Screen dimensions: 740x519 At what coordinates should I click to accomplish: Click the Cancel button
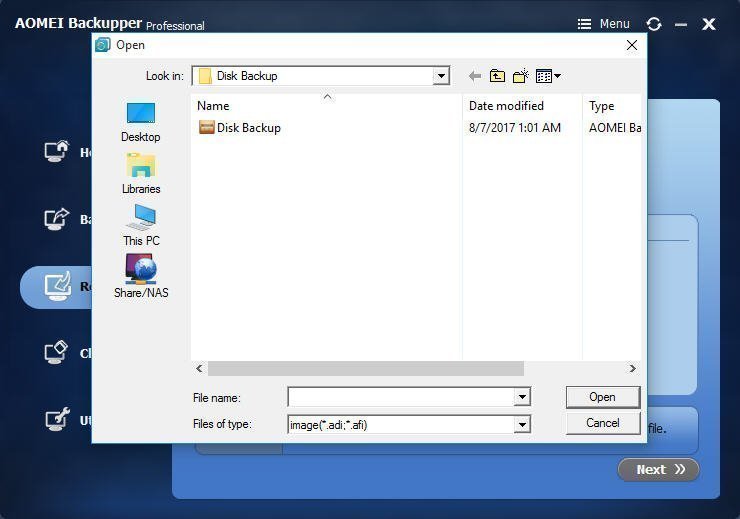[x=603, y=423]
